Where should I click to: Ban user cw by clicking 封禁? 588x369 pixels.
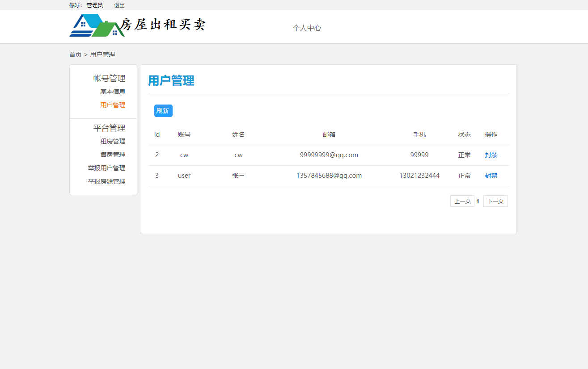491,155
